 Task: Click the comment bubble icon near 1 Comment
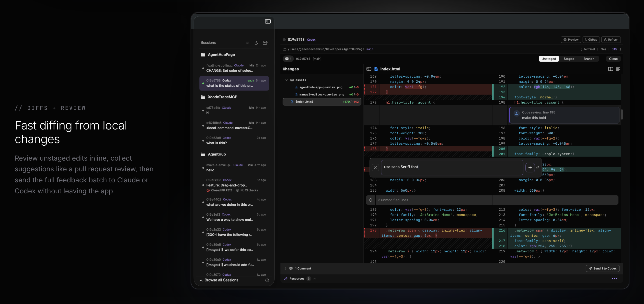coord(291,269)
